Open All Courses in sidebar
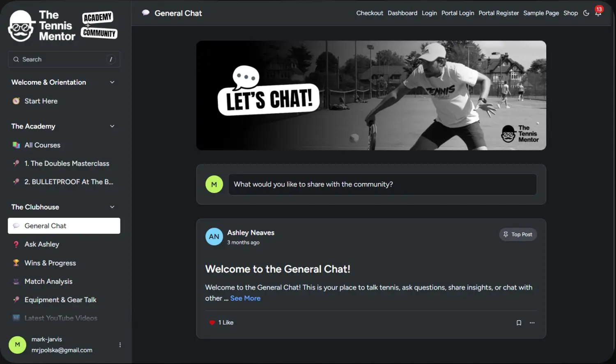Screen dimensions: 616x364 64,145
